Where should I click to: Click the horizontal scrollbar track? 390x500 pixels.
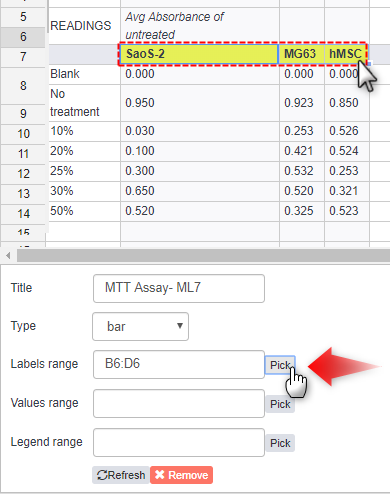(203, 256)
